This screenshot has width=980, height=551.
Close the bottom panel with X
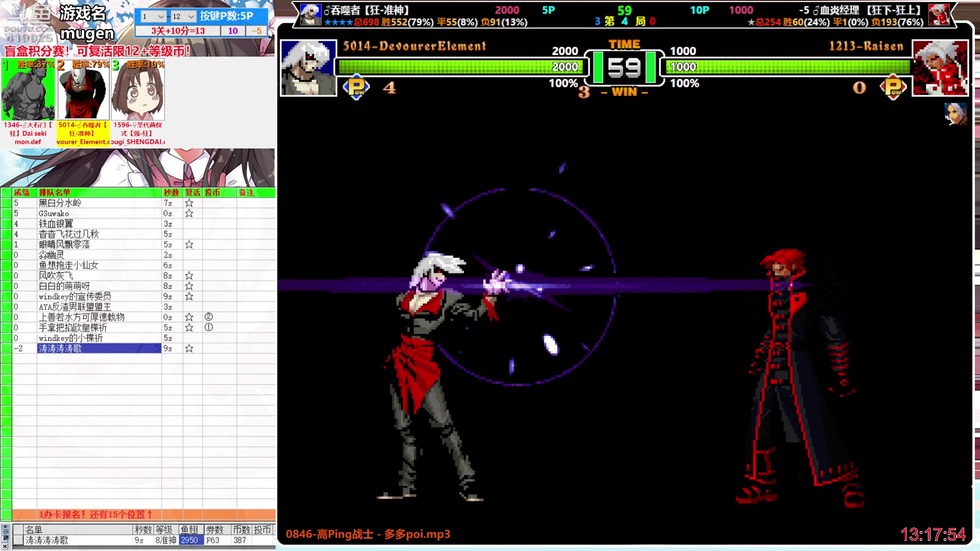(5, 546)
